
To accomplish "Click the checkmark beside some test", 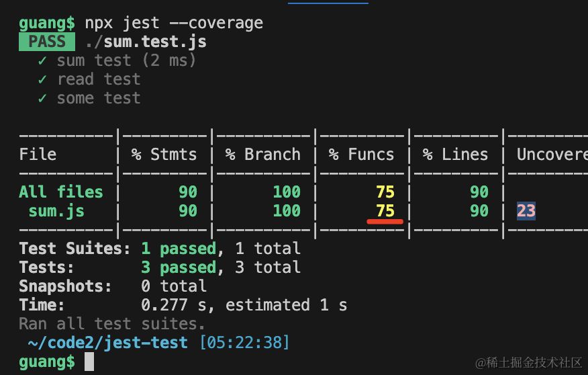I will (x=42, y=98).
